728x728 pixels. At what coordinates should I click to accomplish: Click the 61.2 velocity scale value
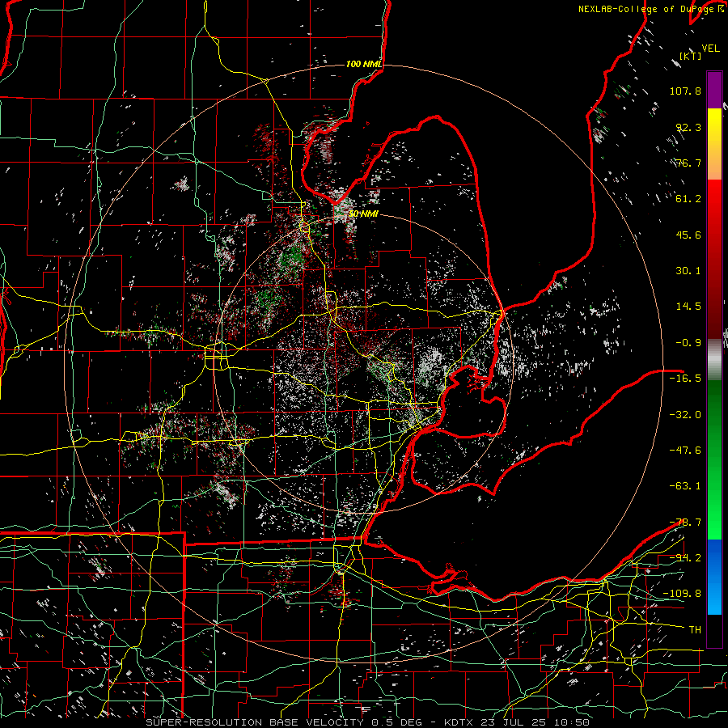click(x=688, y=199)
